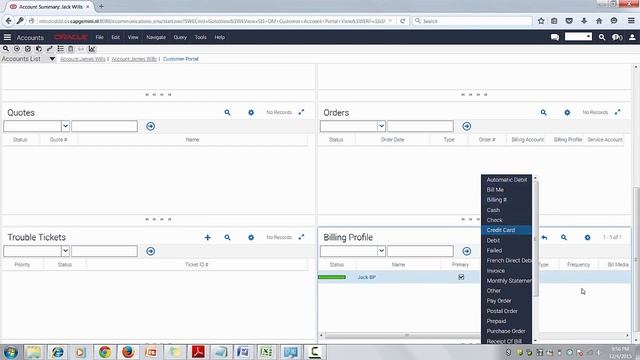The image size is (640, 360).
Task: Bookmark page with Firefox star icon
Action: coord(541,21)
